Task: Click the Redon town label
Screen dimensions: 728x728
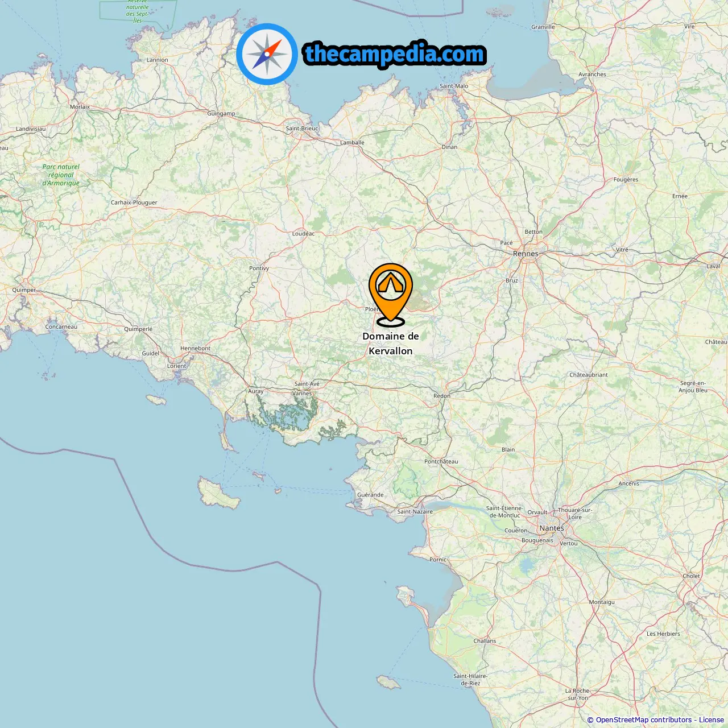Action: coord(442,396)
